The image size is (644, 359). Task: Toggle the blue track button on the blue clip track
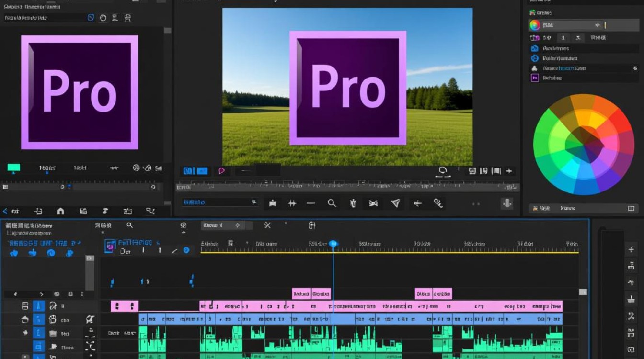(x=39, y=319)
